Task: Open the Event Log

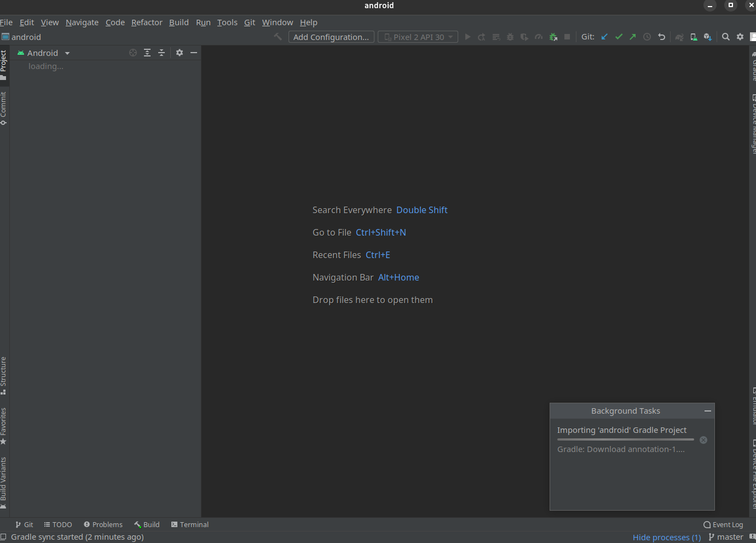Action: click(x=723, y=524)
